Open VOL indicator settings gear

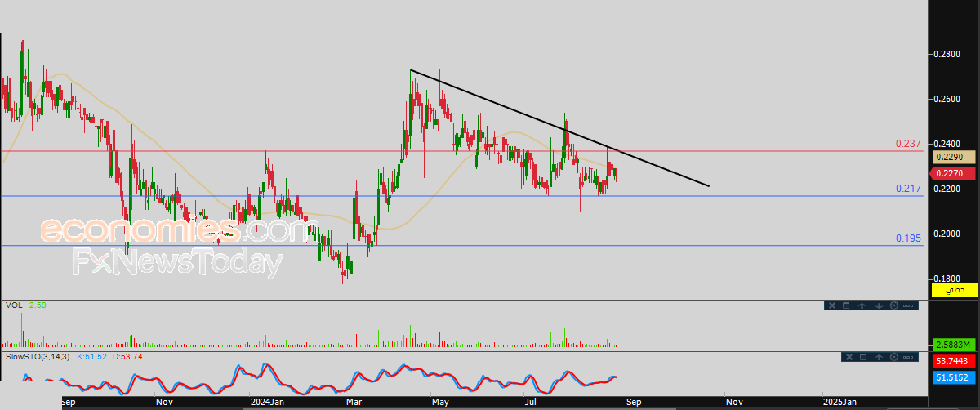point(894,305)
